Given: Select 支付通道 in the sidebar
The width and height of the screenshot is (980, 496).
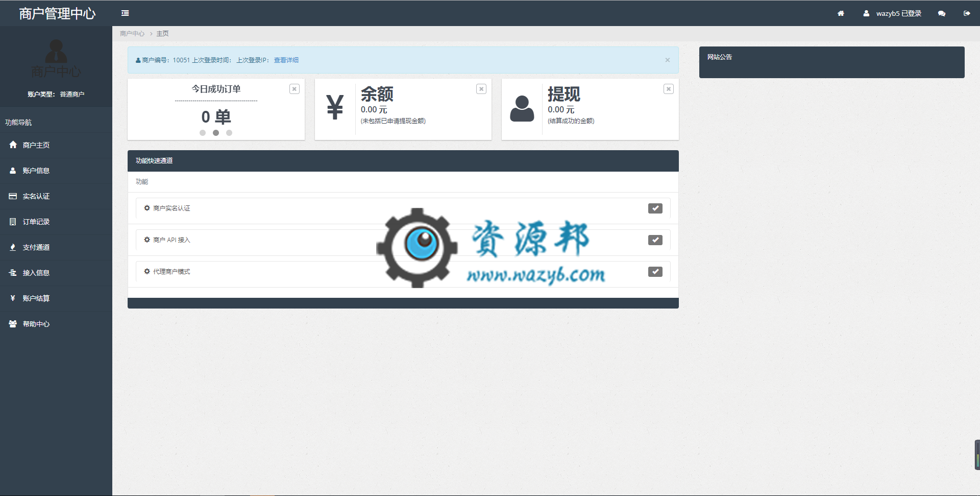Looking at the screenshot, I should (x=56, y=247).
